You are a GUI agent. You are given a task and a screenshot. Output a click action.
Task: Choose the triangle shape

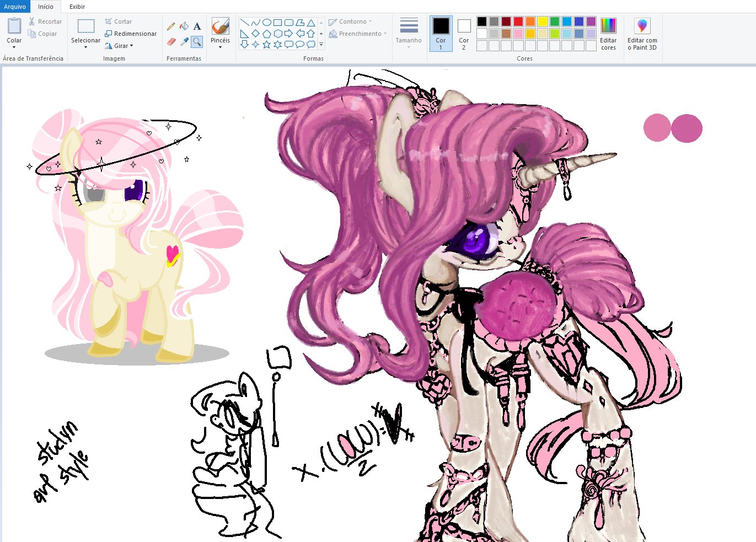[311, 23]
